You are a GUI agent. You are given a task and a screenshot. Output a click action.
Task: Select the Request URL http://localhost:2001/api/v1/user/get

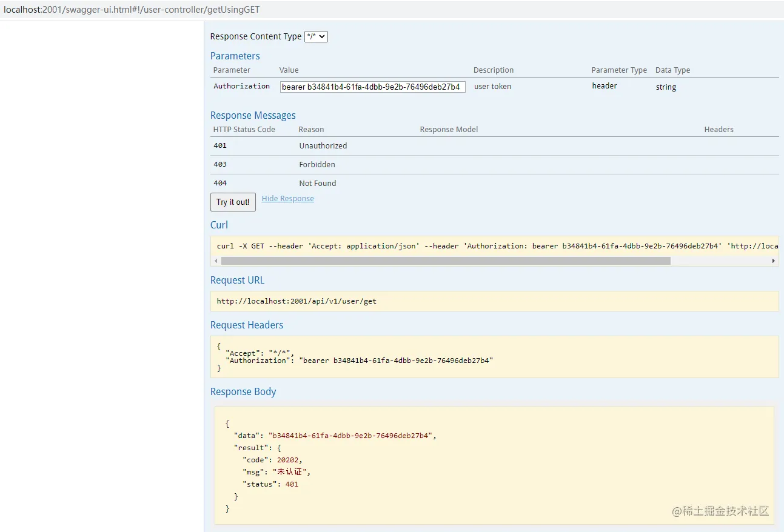[297, 301]
